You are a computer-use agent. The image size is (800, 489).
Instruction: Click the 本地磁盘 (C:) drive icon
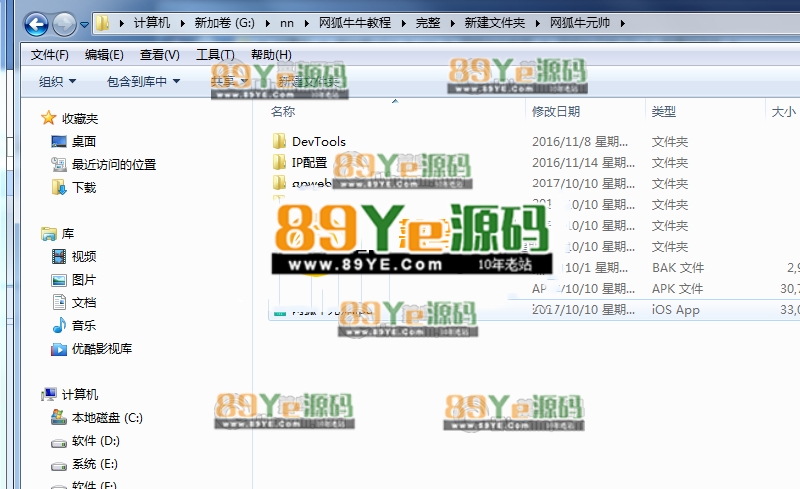click(59, 418)
